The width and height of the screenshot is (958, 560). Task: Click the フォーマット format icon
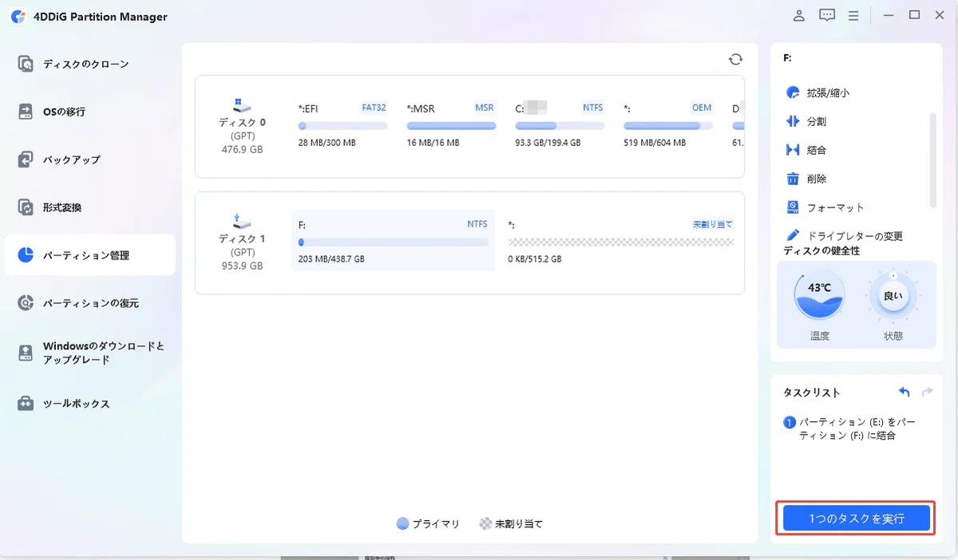pyautogui.click(x=793, y=207)
